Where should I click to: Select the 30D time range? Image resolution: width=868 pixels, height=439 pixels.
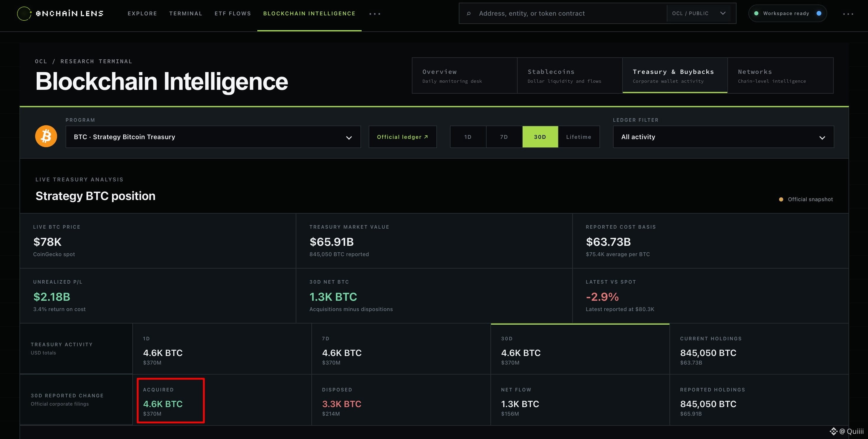tap(540, 137)
